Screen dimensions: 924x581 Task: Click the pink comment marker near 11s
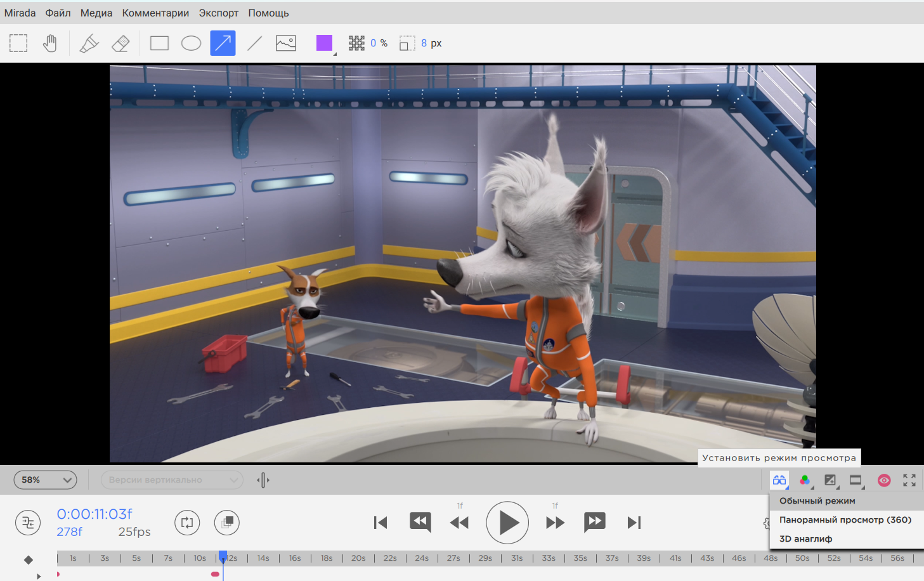[215, 574]
